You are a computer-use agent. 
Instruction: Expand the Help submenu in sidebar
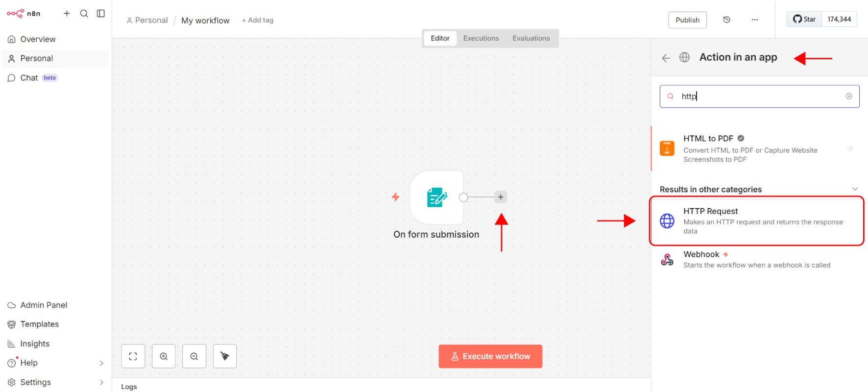click(101, 363)
